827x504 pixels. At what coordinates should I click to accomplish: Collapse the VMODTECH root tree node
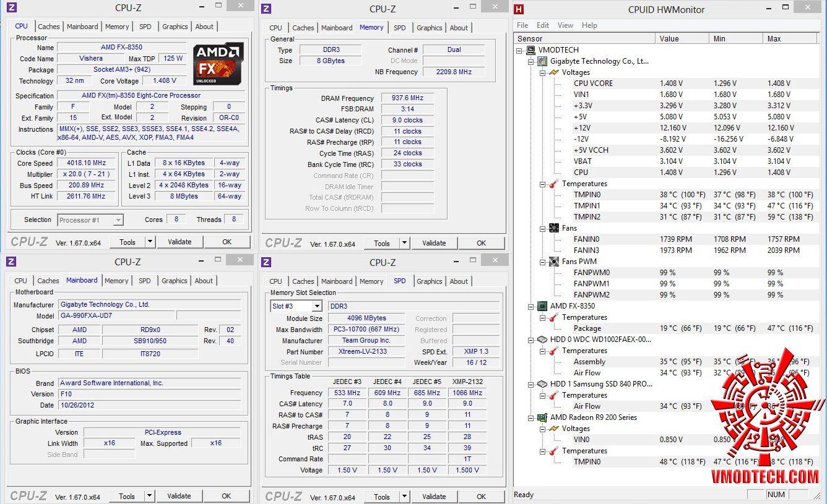(520, 50)
